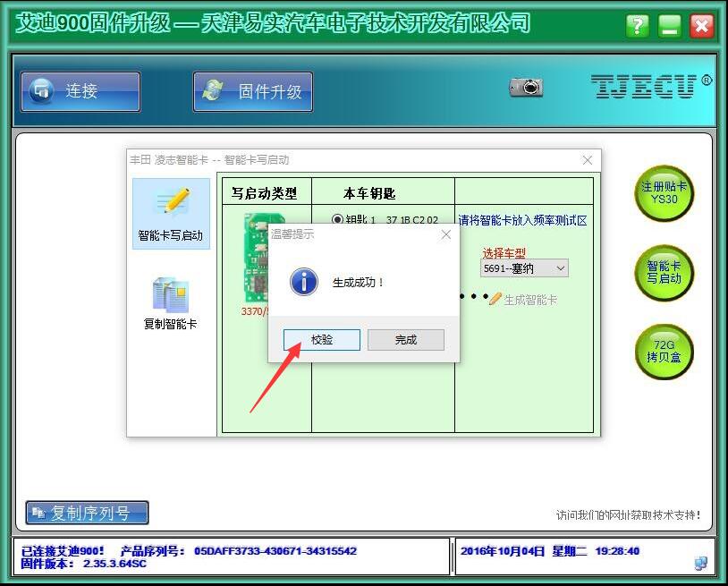Click the network icon in status bar
This screenshot has width=728, height=586.
pos(700,564)
